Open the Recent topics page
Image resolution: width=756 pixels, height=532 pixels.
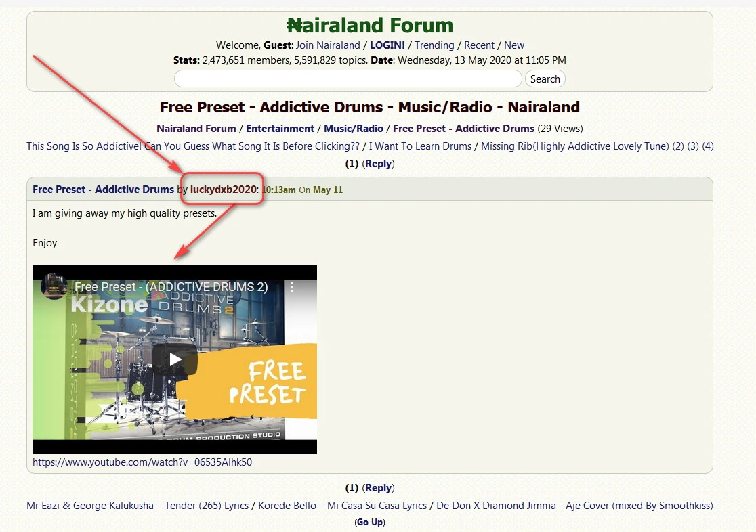tap(479, 45)
